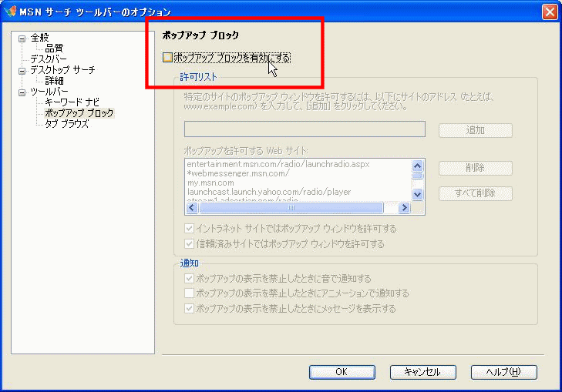This screenshot has height=392, width=562.
Task: Toggle アニメーションで通知する checkbox
Action: pos(189,293)
